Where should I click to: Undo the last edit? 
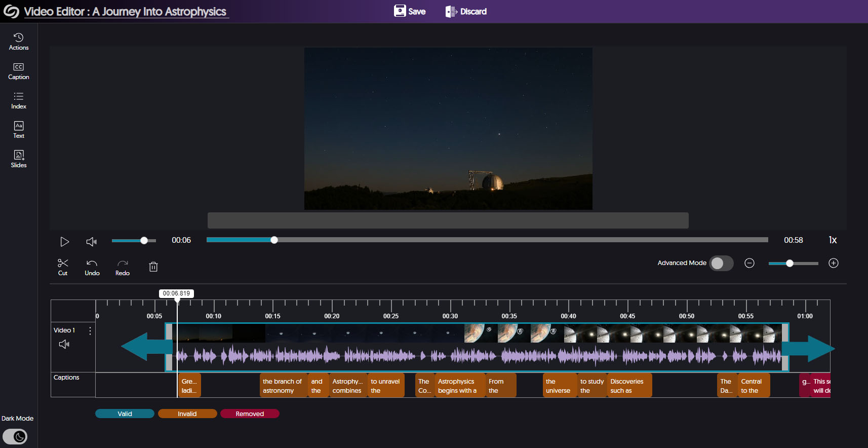[92, 267]
